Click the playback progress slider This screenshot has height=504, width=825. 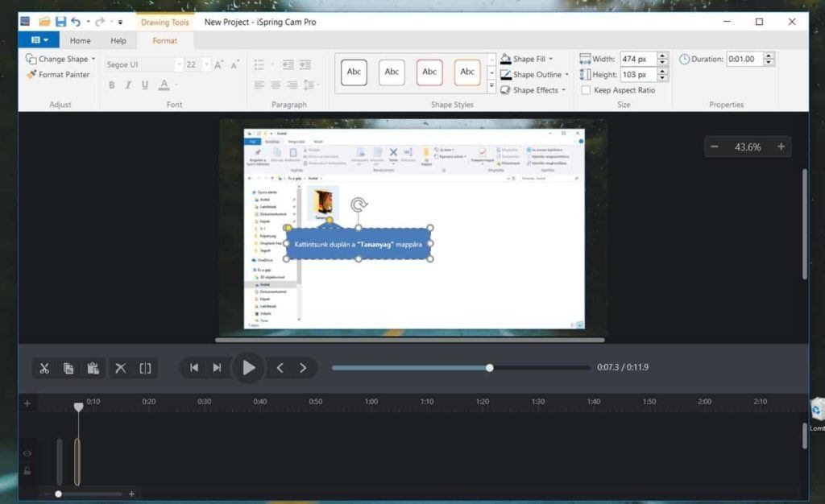[x=490, y=368]
